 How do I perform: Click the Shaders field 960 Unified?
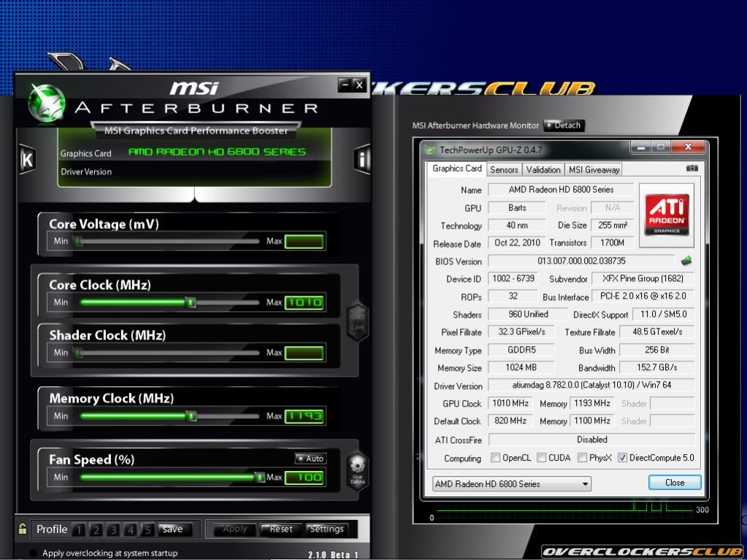[528, 314]
